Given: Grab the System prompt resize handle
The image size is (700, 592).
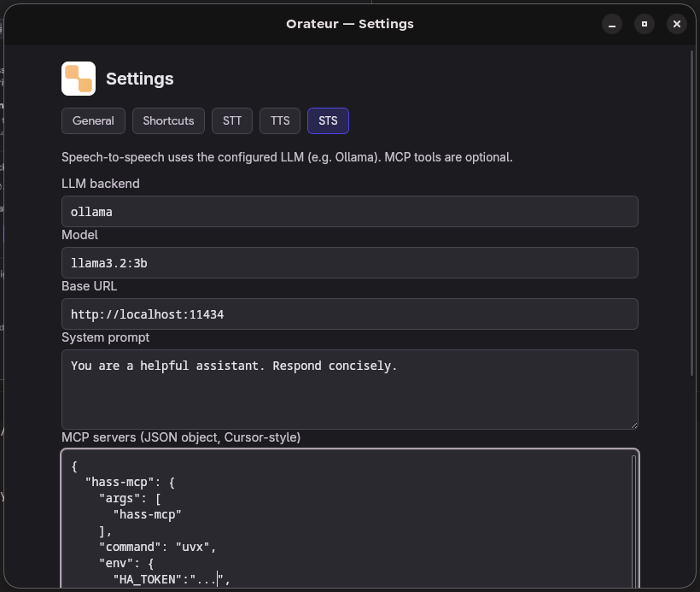Looking at the screenshot, I should [633, 424].
